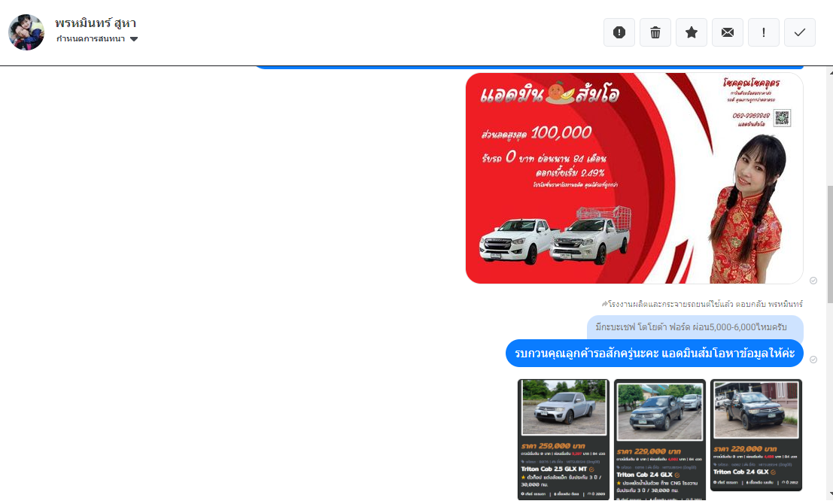This screenshot has height=504, width=833.
Task: Click the chat scrollbar thumb
Action: (x=830, y=244)
